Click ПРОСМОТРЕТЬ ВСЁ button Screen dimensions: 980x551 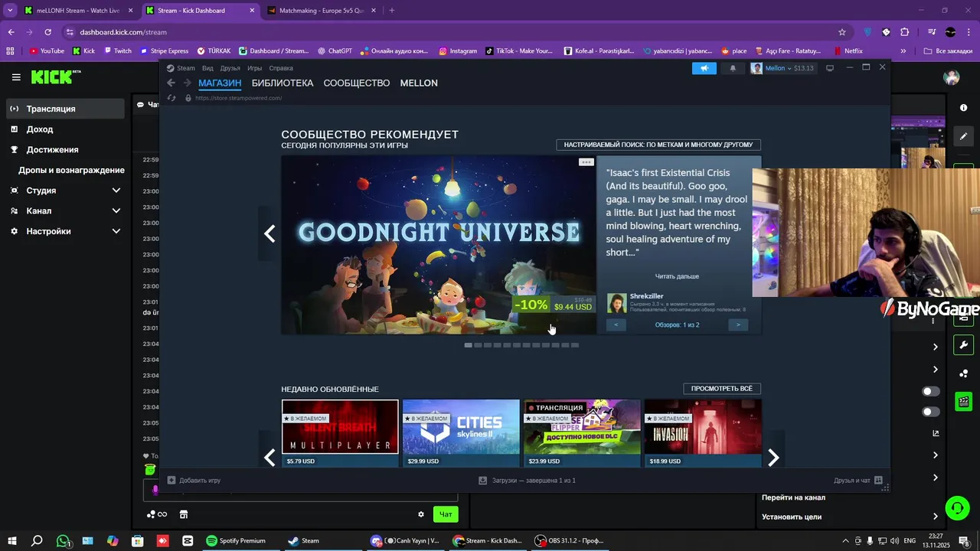(x=721, y=389)
